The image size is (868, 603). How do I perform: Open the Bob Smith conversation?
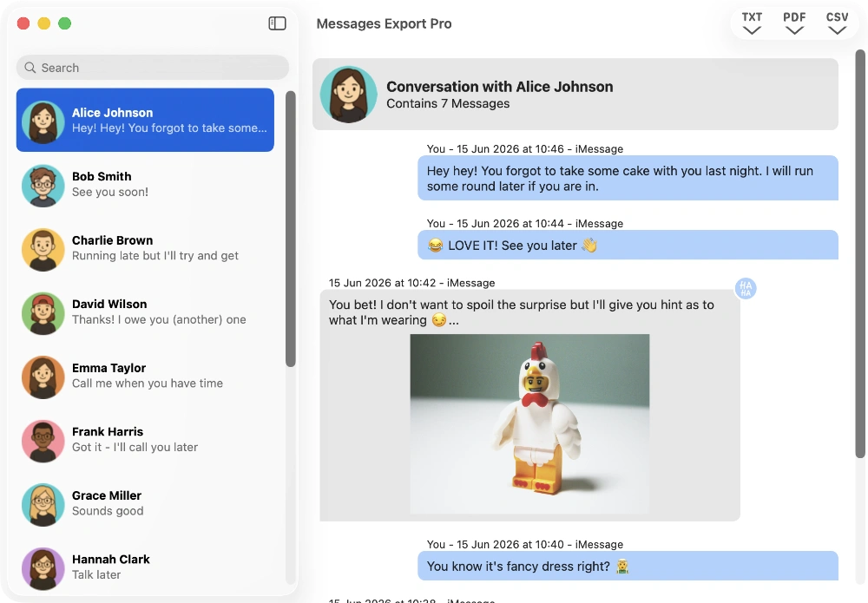pos(145,184)
